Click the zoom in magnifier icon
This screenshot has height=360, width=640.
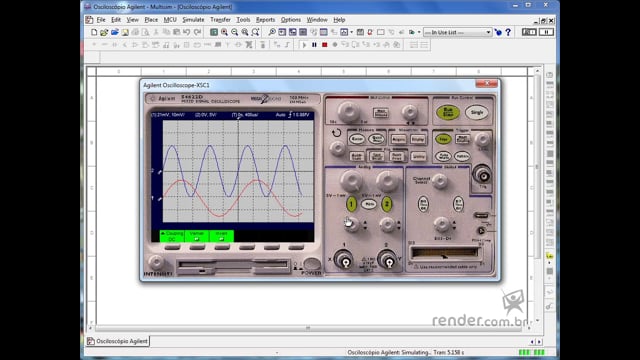point(224,32)
